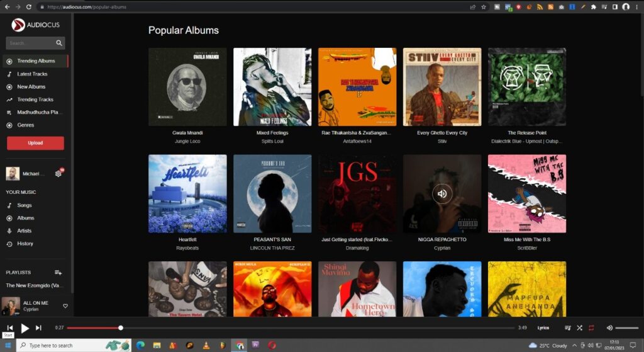Click artist name Rayobeats
This screenshot has height=352, width=644.
click(x=187, y=248)
